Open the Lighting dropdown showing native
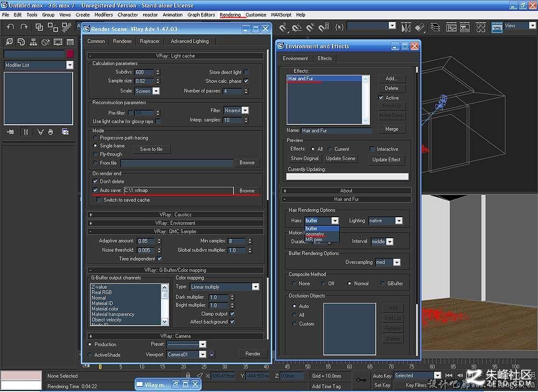This screenshot has width=538, height=392. pyautogui.click(x=399, y=221)
